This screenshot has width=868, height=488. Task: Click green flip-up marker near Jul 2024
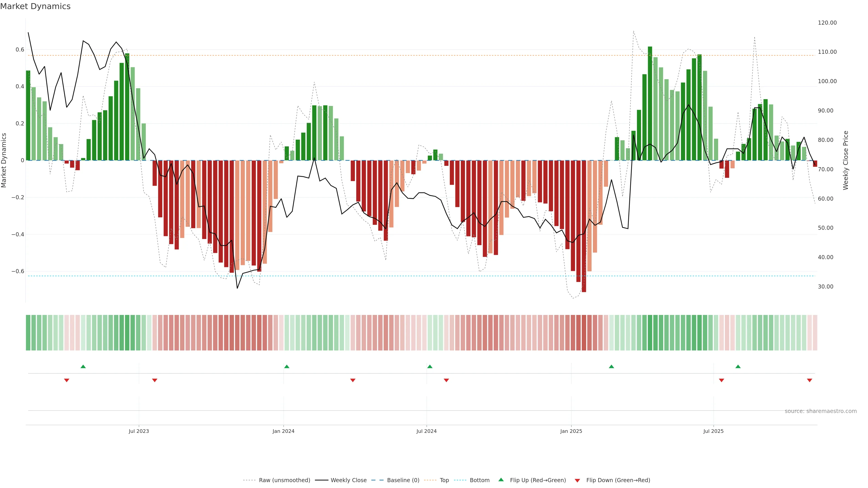(430, 366)
